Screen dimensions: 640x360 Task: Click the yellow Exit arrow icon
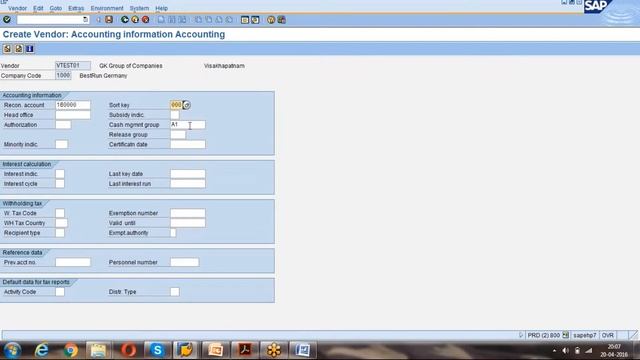135,20
